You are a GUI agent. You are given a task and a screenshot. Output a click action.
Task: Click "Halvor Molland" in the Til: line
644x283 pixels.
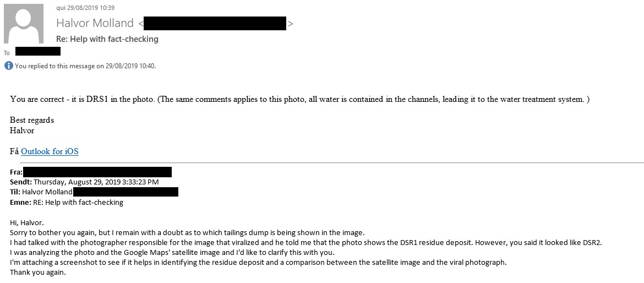click(47, 192)
